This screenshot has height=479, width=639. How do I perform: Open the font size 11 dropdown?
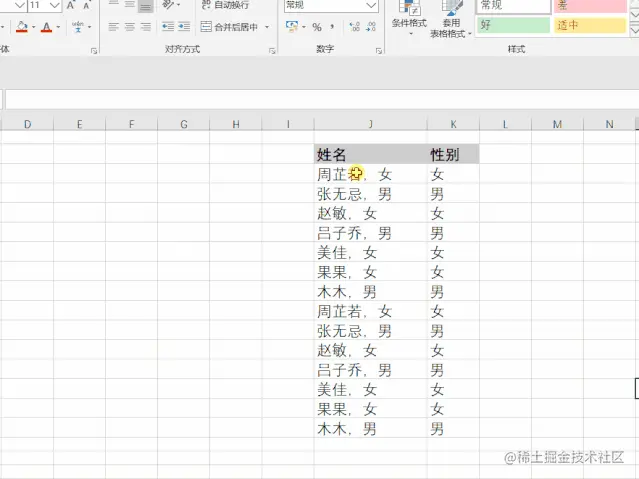tap(55, 5)
